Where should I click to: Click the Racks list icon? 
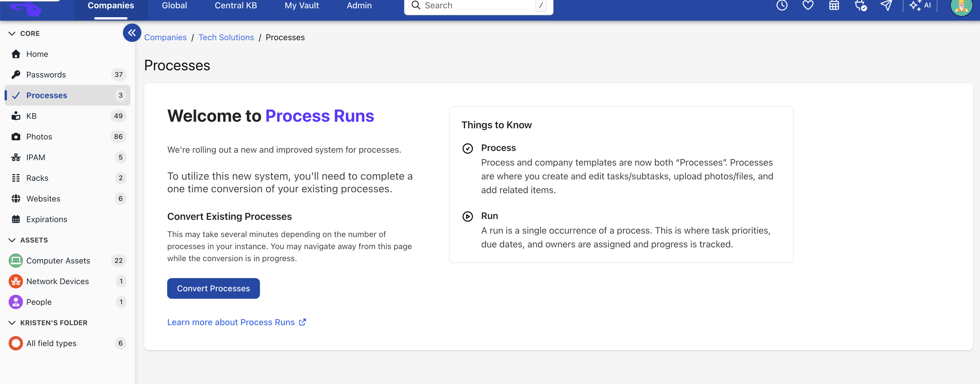click(x=16, y=178)
